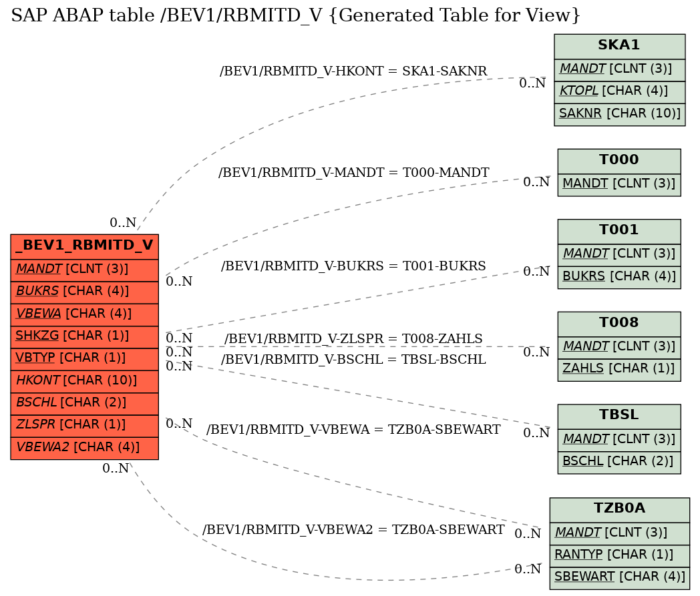Open the SKA1 table header
700x596 pixels.
coord(620,47)
